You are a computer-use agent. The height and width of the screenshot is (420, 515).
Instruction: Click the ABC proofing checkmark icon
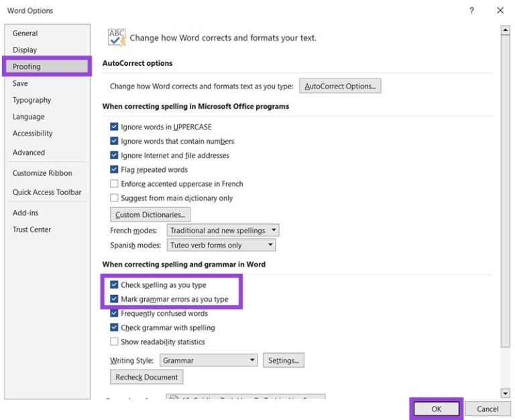(x=117, y=38)
